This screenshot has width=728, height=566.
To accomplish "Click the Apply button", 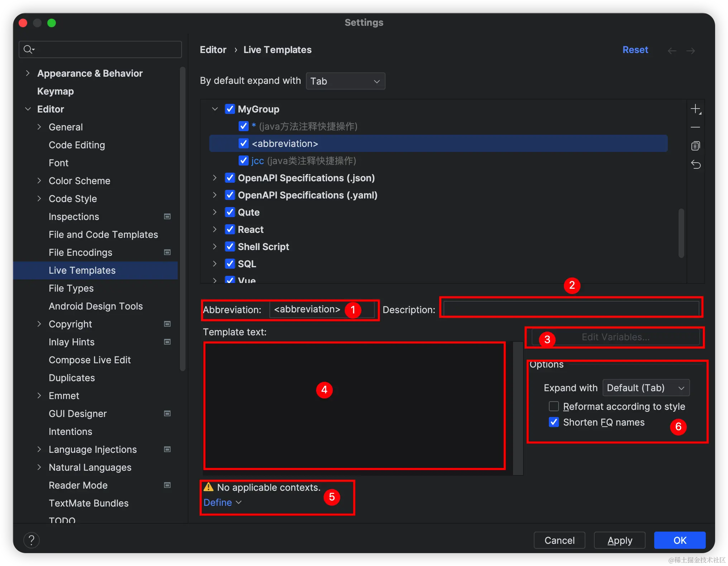I will 619,540.
